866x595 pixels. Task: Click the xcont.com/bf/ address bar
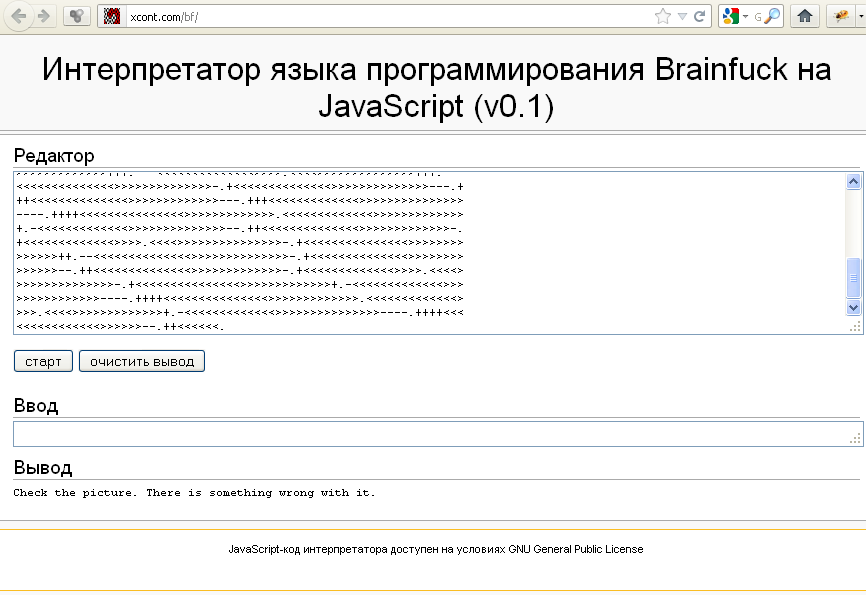click(x=387, y=17)
